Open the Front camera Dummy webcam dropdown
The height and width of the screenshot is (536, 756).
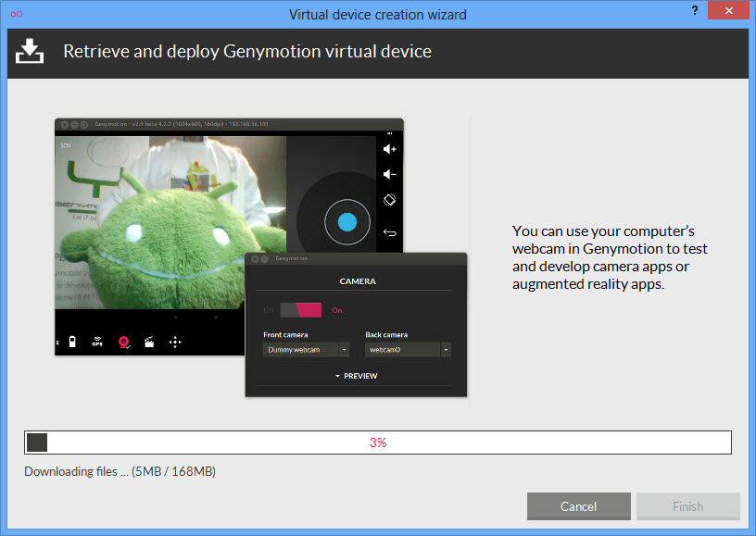tap(306, 350)
